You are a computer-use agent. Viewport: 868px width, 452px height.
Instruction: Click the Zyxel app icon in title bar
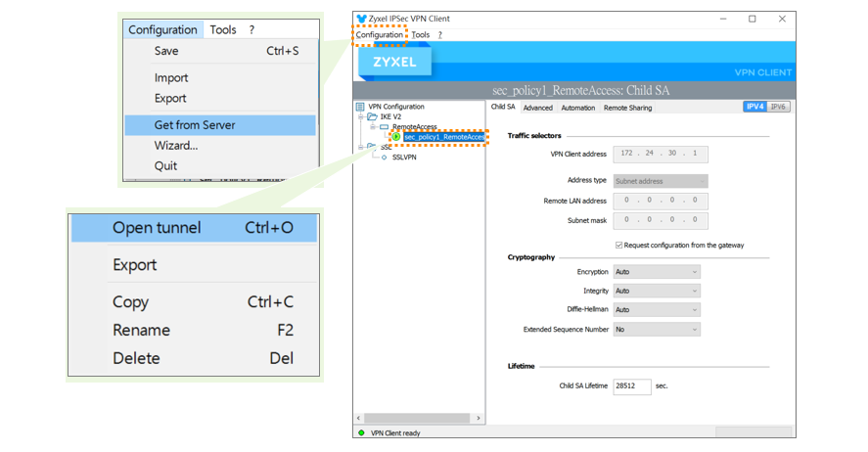[362, 19]
